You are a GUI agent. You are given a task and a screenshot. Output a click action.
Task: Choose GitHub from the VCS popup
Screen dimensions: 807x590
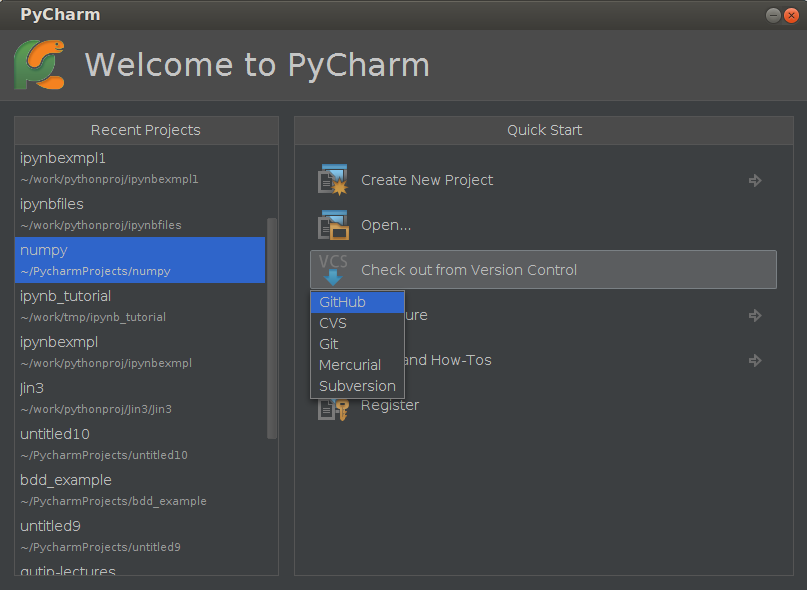click(357, 302)
